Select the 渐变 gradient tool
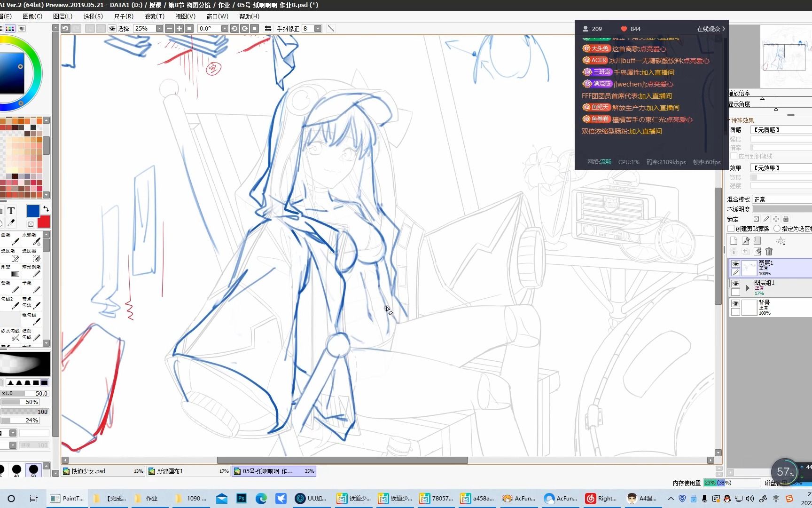Viewport: 812px width, 508px height. [x=10, y=270]
